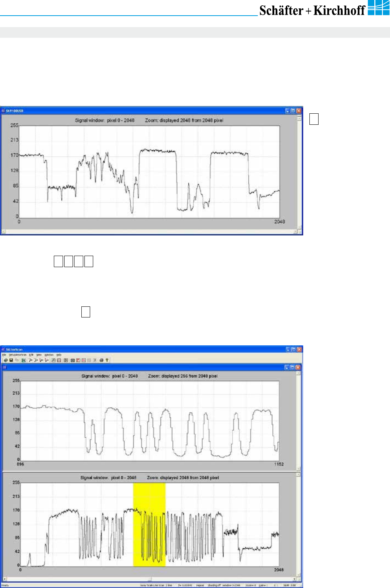Open the File menu
Viewport: 390px width, 588px height.
[4, 355]
